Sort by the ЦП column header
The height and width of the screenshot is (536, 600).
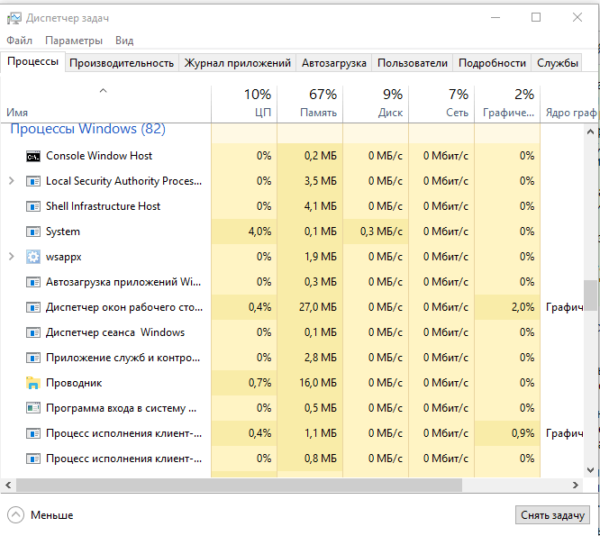[244, 103]
